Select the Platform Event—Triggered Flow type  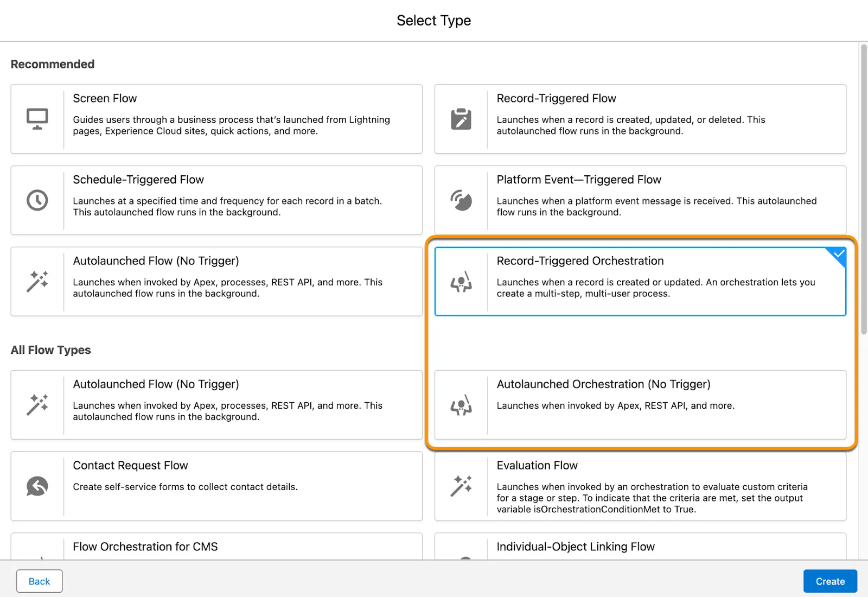pyautogui.click(x=640, y=200)
